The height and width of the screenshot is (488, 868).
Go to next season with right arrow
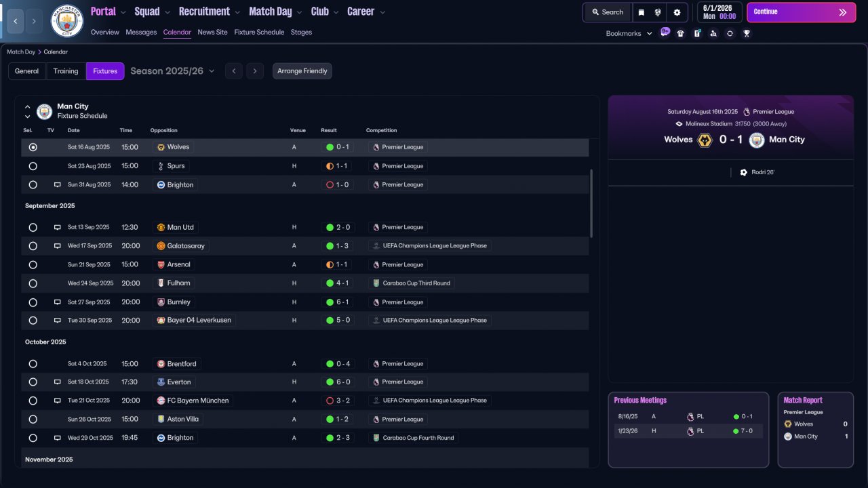[255, 71]
